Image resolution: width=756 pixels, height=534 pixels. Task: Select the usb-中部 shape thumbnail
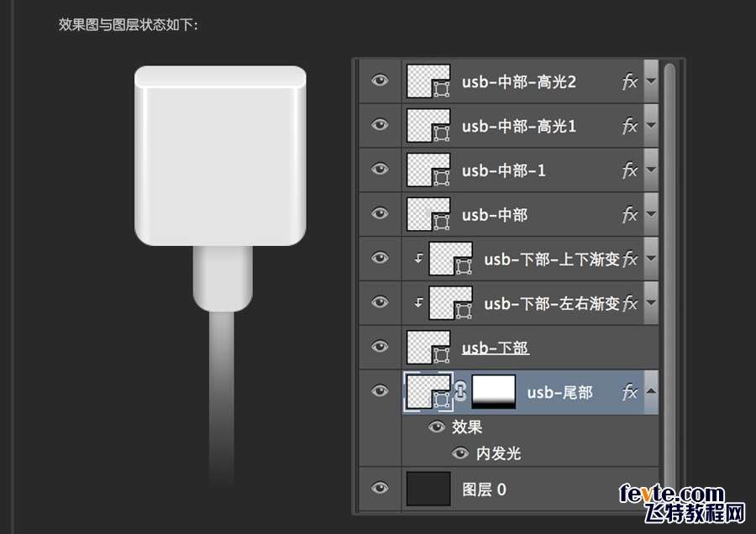click(428, 214)
